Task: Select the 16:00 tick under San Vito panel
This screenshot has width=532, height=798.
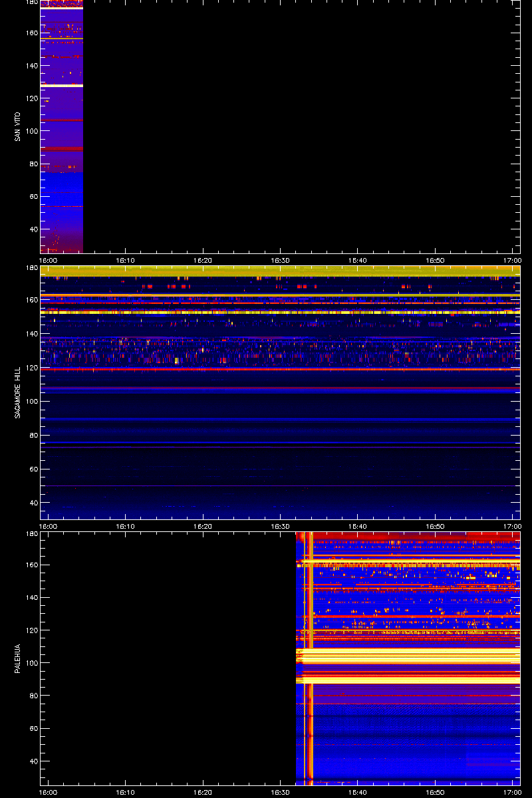Action: (x=49, y=261)
